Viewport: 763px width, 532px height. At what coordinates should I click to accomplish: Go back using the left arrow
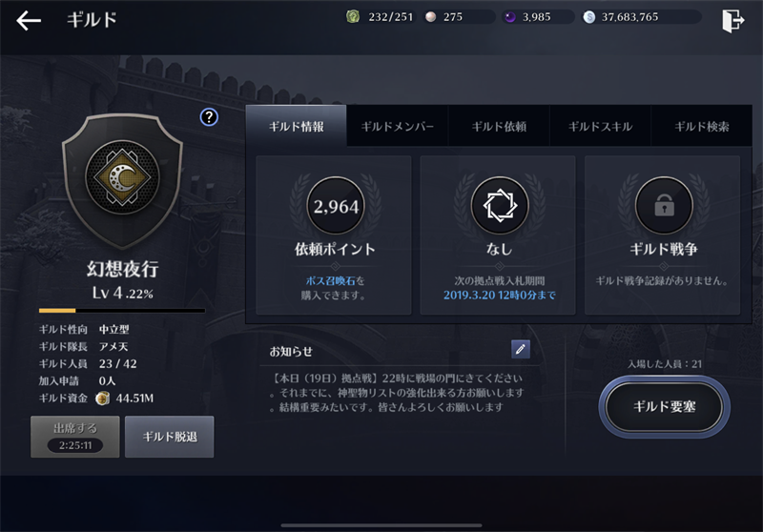29,20
